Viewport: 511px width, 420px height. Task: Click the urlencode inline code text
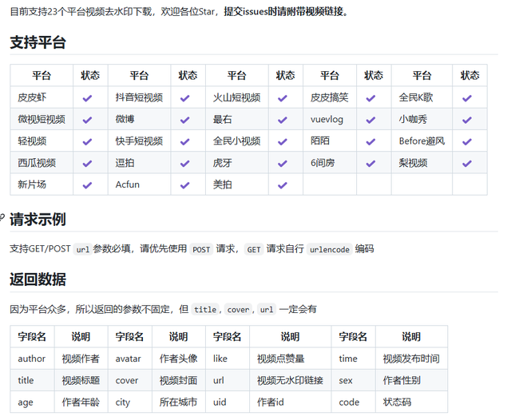point(329,249)
